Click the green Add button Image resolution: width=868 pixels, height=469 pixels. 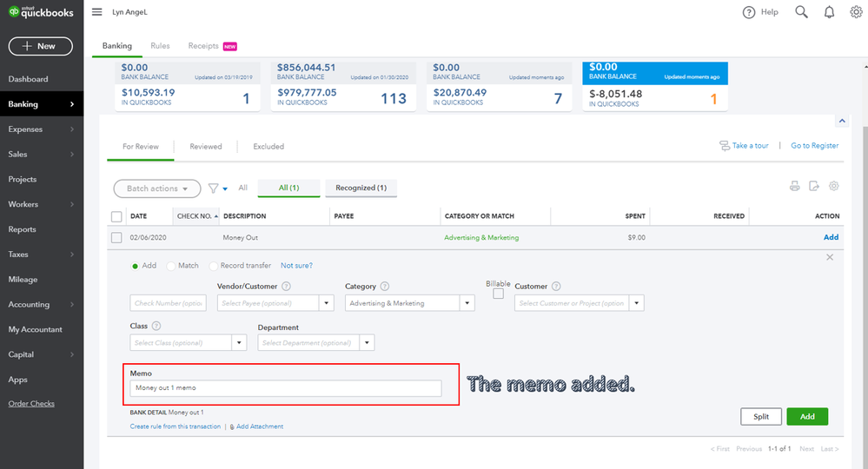point(807,417)
